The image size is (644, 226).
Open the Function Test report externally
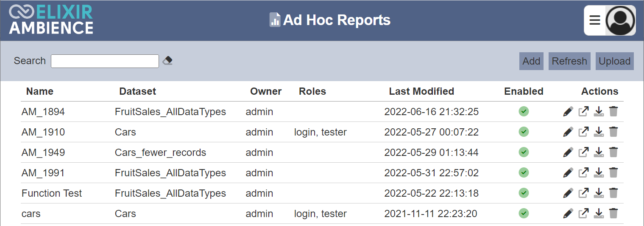(584, 193)
